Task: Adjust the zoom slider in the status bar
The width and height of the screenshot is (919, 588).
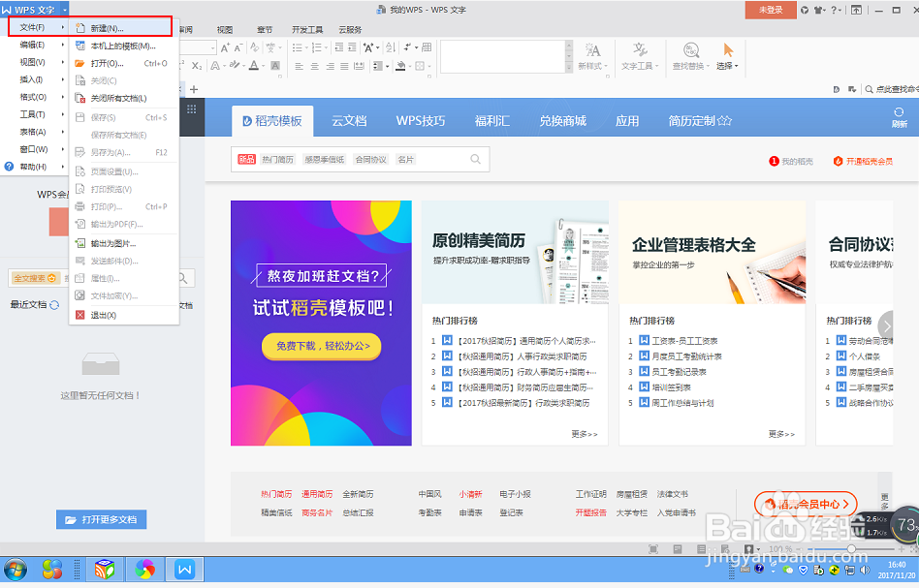Action: (x=852, y=548)
